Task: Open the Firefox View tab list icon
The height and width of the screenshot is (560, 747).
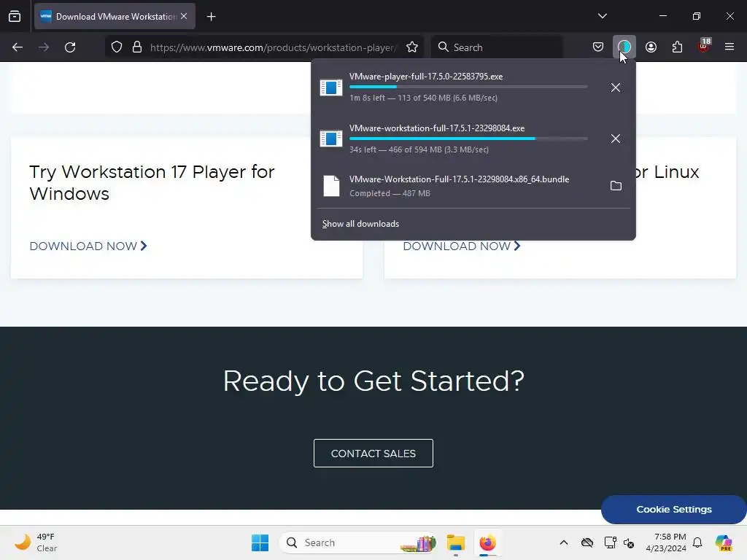Action: coord(15,17)
